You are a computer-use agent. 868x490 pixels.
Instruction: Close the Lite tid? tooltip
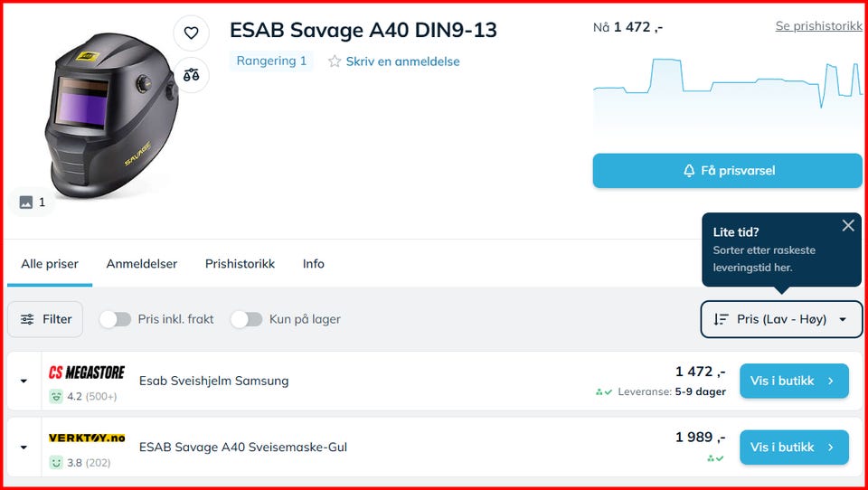coord(848,225)
